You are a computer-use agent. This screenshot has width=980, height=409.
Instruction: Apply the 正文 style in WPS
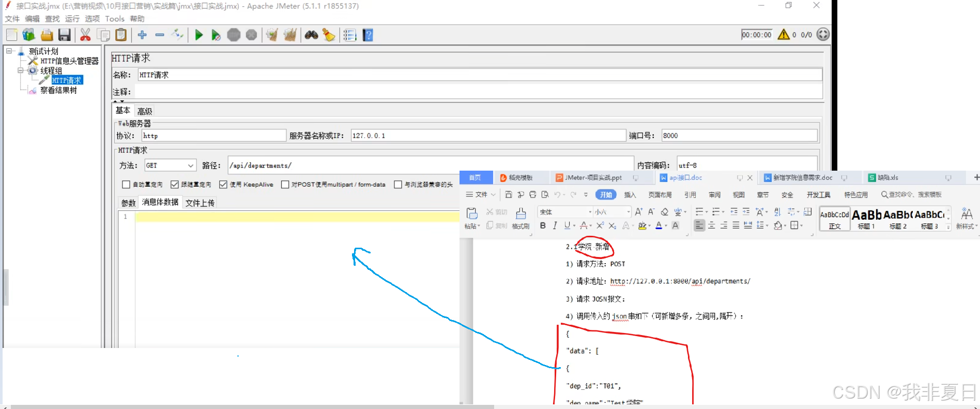click(835, 219)
